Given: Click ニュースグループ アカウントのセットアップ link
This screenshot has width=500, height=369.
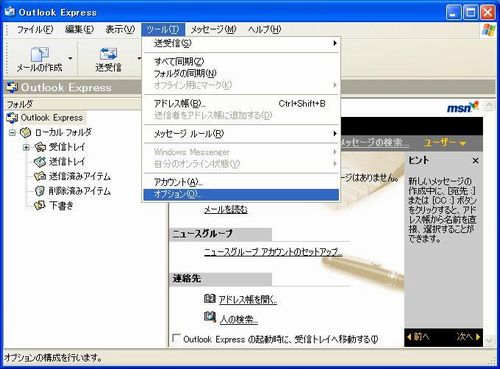Looking at the screenshot, I should coord(273,252).
